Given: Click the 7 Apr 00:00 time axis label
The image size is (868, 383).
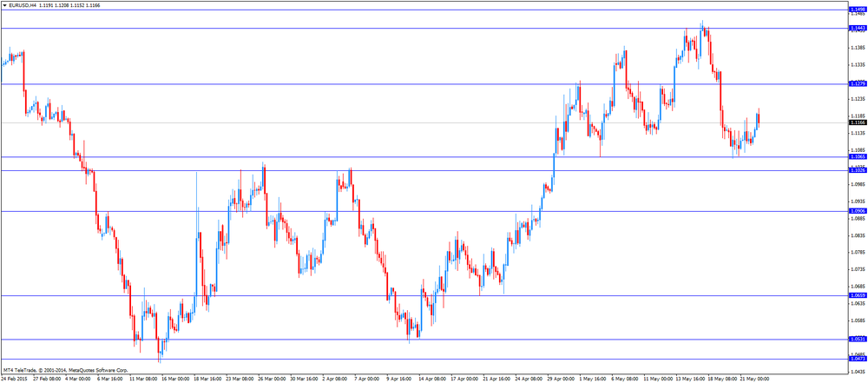Looking at the screenshot, I should pos(365,380).
